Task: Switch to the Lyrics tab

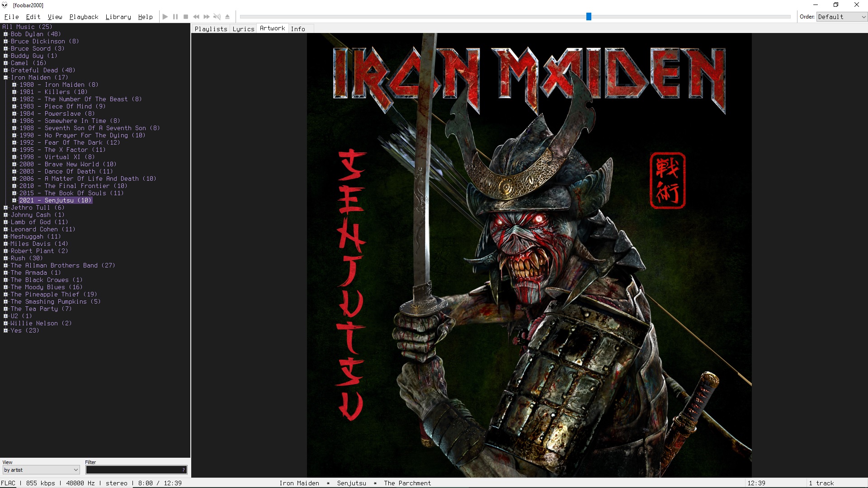Action: tap(243, 29)
